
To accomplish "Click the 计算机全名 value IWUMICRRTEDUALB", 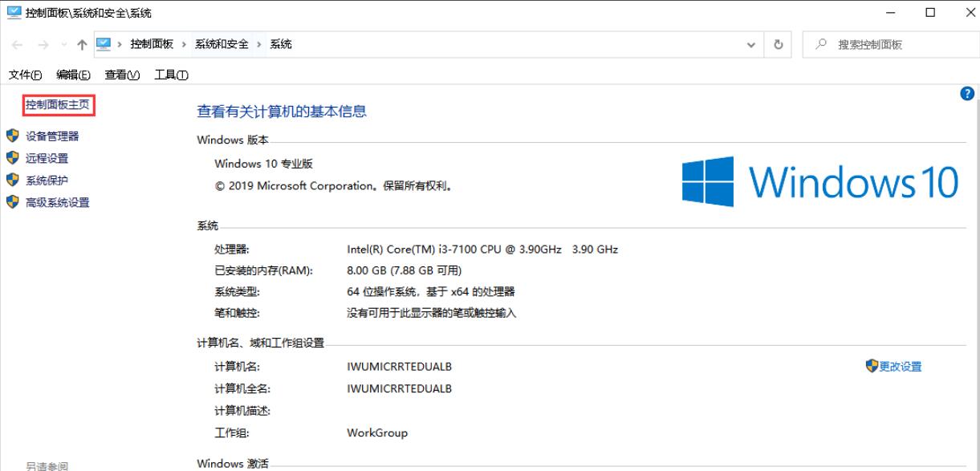I will click(x=400, y=388).
